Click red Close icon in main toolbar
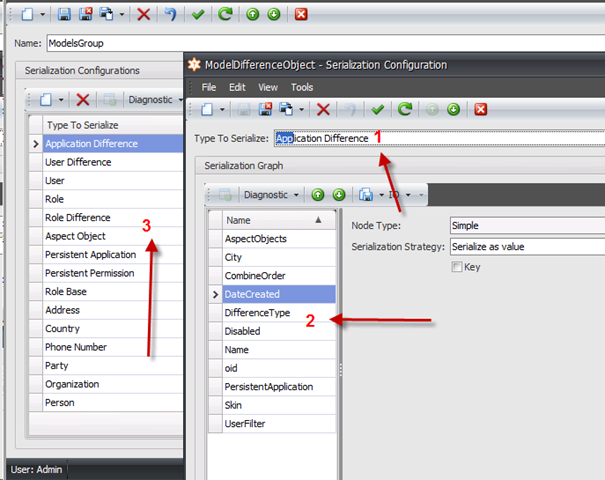The image size is (605, 480). 301,15
